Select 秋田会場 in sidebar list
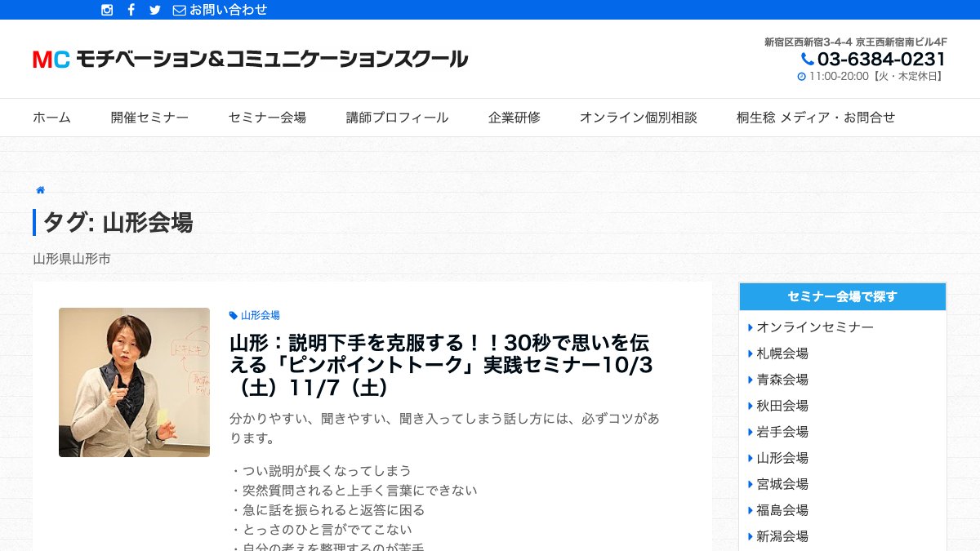The height and width of the screenshot is (551, 980). click(x=782, y=406)
